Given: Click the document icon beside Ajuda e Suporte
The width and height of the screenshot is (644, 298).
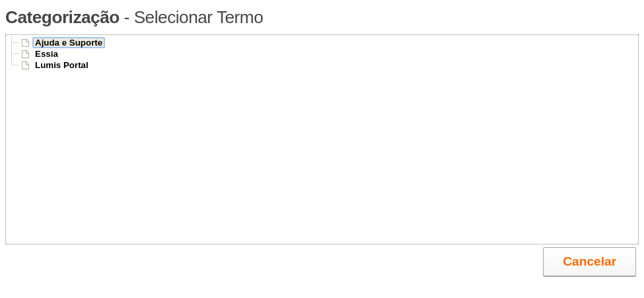Looking at the screenshot, I should click(x=26, y=43).
